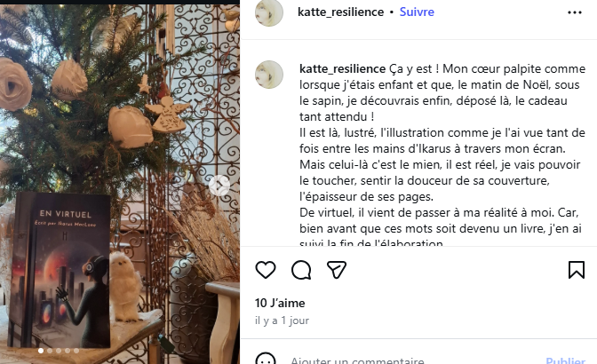Click the Suivre follow link
Viewport: 597px width, 364px height.
pos(417,12)
